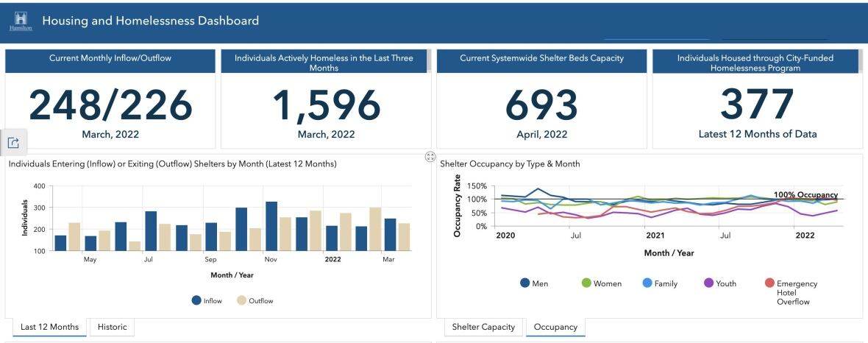Viewport: 868px width, 343px height.
Task: Open the Shelter Capacity tab
Action: tap(483, 327)
